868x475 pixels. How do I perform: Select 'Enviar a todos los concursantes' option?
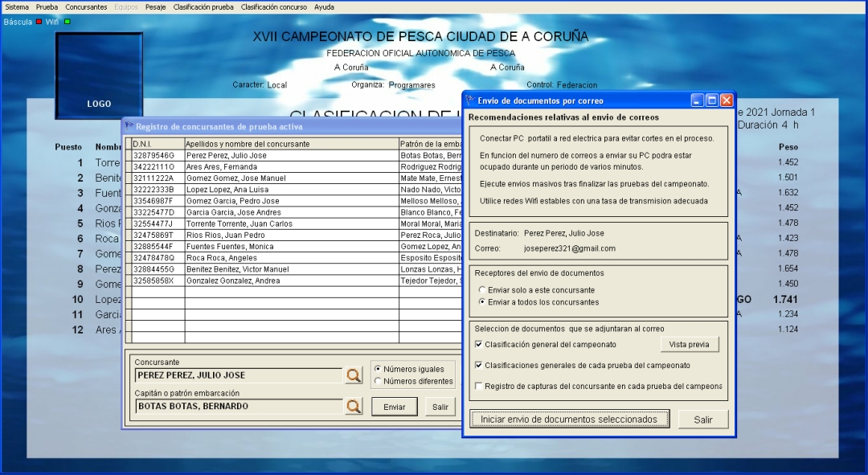pos(481,302)
